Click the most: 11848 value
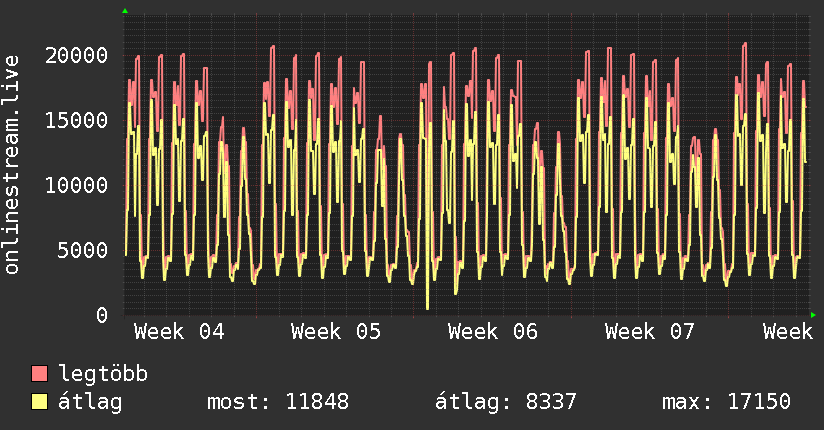This screenshot has height=430, width=824. click(277, 402)
